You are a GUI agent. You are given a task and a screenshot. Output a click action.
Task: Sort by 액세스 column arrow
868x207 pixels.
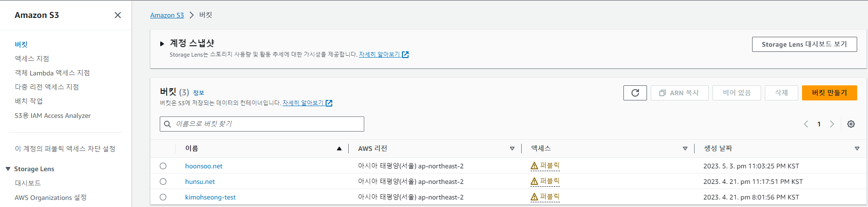[x=685, y=149]
